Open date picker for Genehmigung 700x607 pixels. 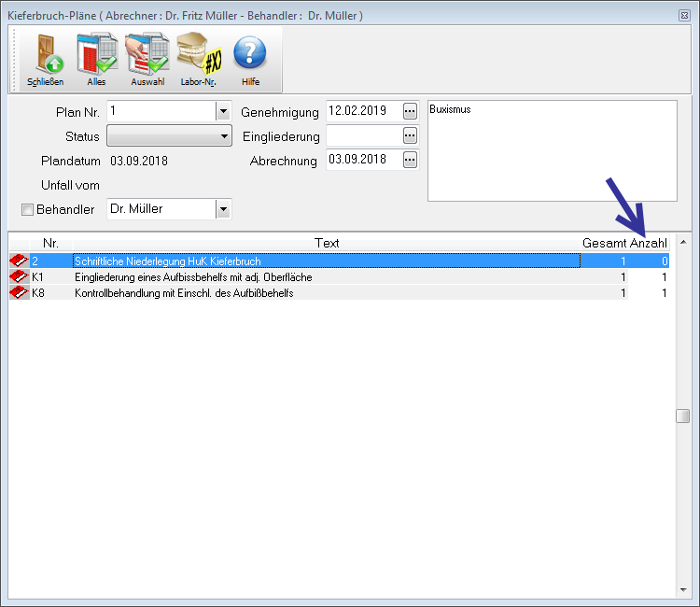tap(410, 111)
